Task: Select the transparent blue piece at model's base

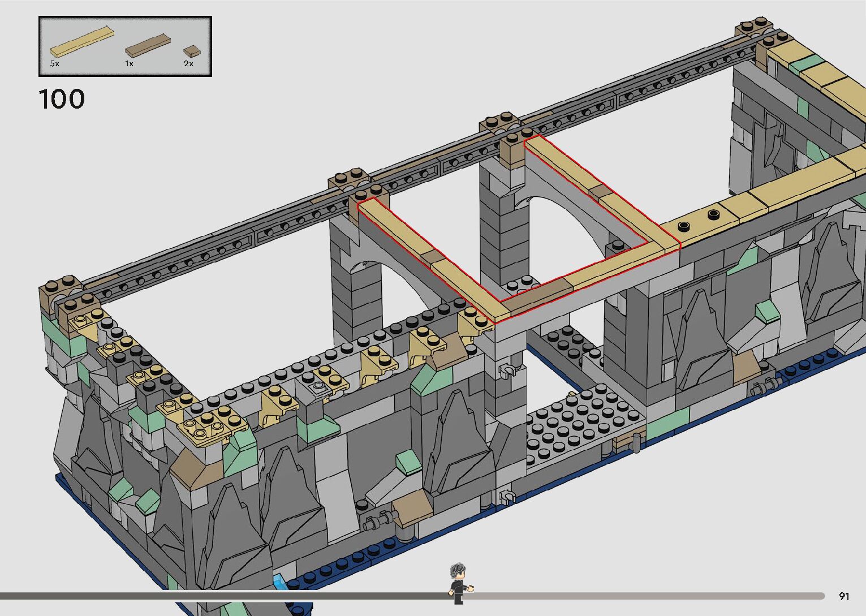Action: [x=280, y=582]
